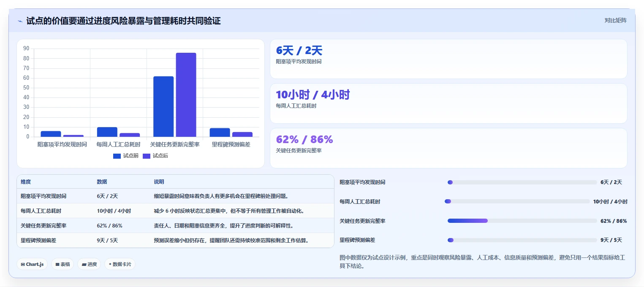644x287 pixels.
Task: Click the 阻塞项平均发现时间 progress bar
Action: (522, 182)
